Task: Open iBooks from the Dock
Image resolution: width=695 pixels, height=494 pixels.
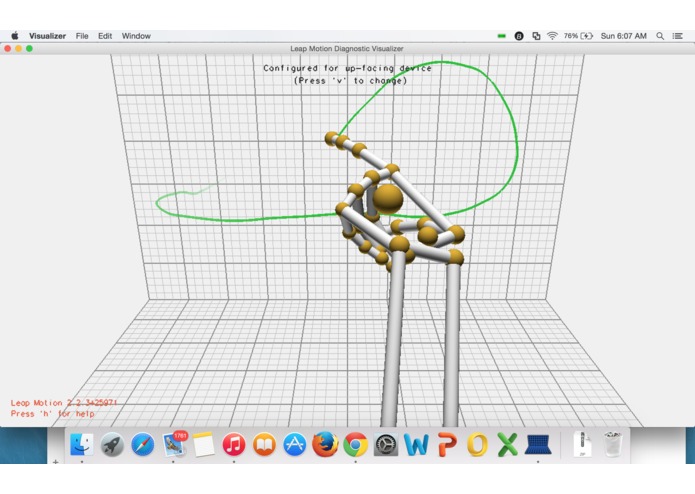Action: pos(264,444)
